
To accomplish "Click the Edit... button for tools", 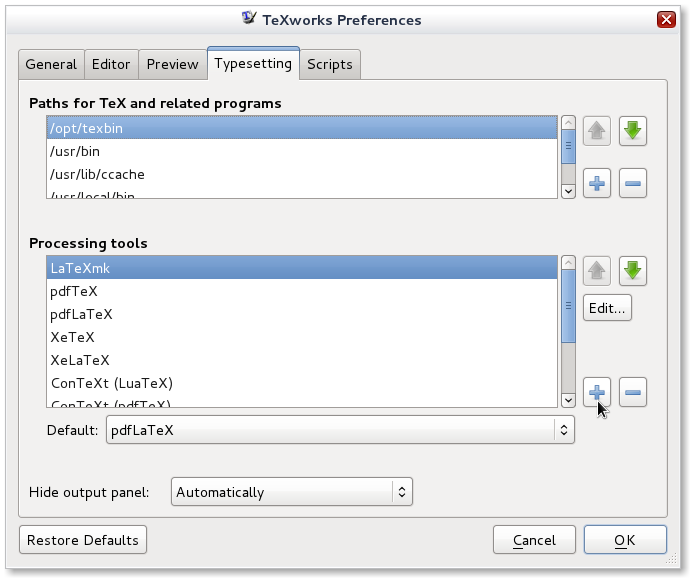I will tap(608, 308).
